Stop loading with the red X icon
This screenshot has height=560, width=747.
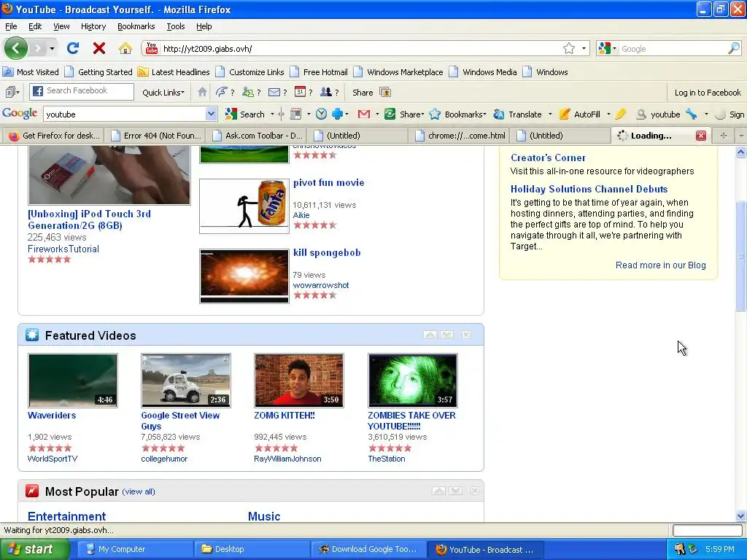tap(99, 48)
